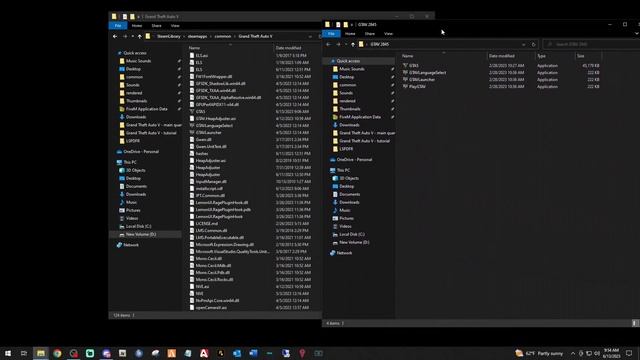This screenshot has height=360, width=640.
Task: Expand the ribbon chevron in front window
Action: pyautogui.click(x=637, y=33)
